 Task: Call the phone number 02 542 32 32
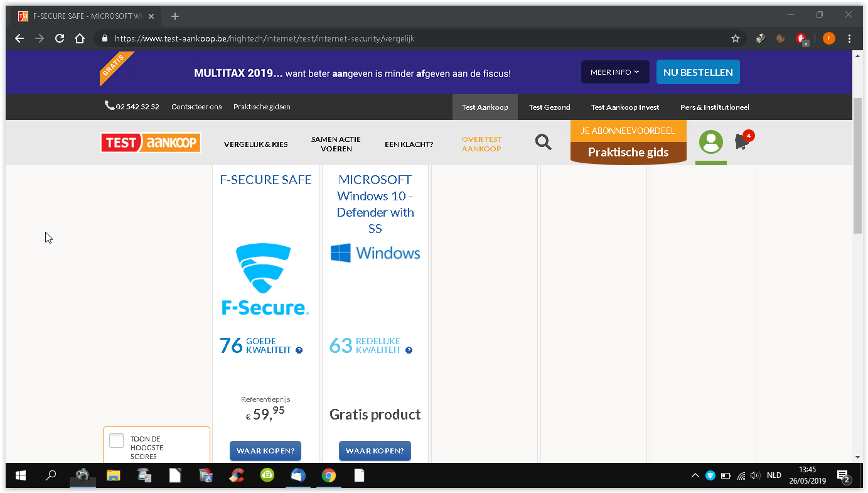pyautogui.click(x=132, y=107)
